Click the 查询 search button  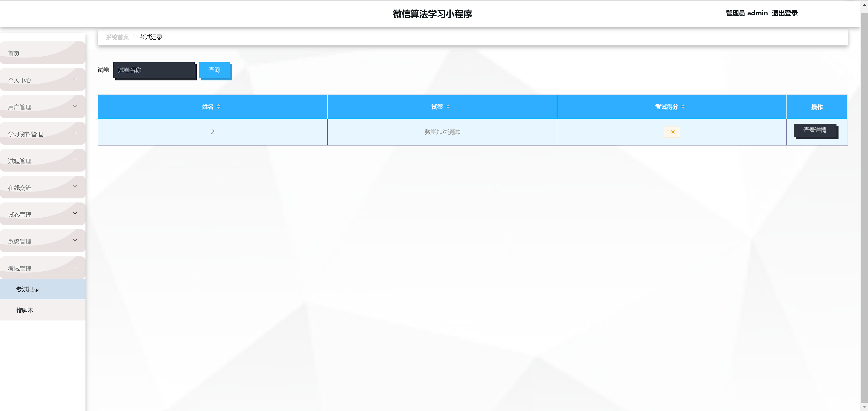pos(214,70)
